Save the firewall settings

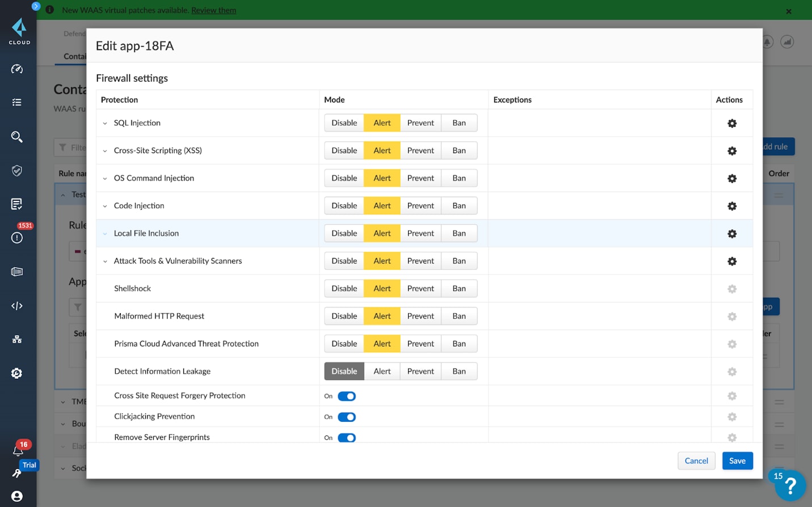point(737,460)
